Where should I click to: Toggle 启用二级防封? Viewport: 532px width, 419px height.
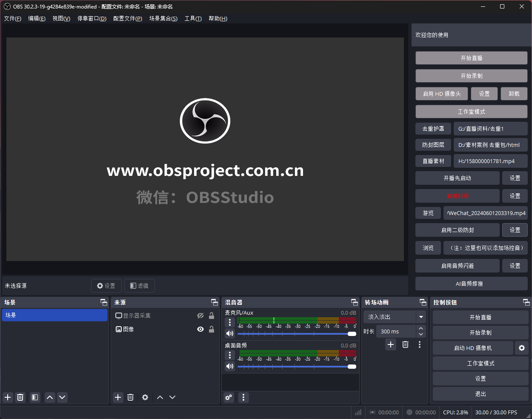point(458,230)
